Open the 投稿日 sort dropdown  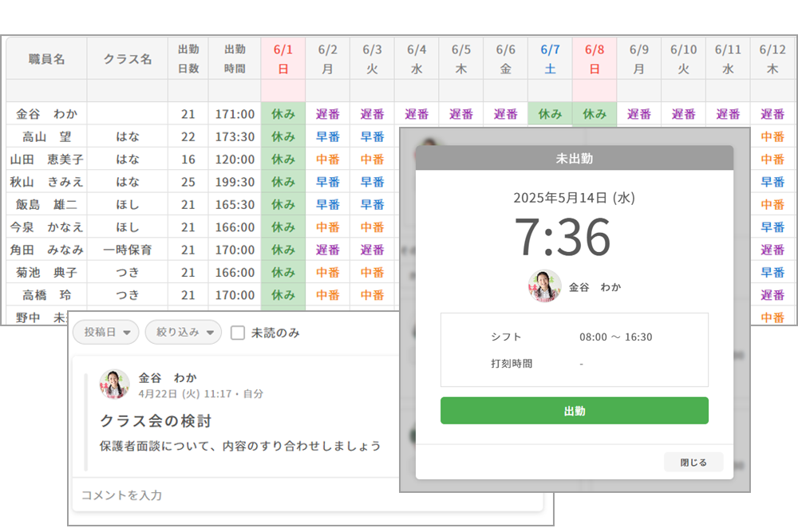105,333
